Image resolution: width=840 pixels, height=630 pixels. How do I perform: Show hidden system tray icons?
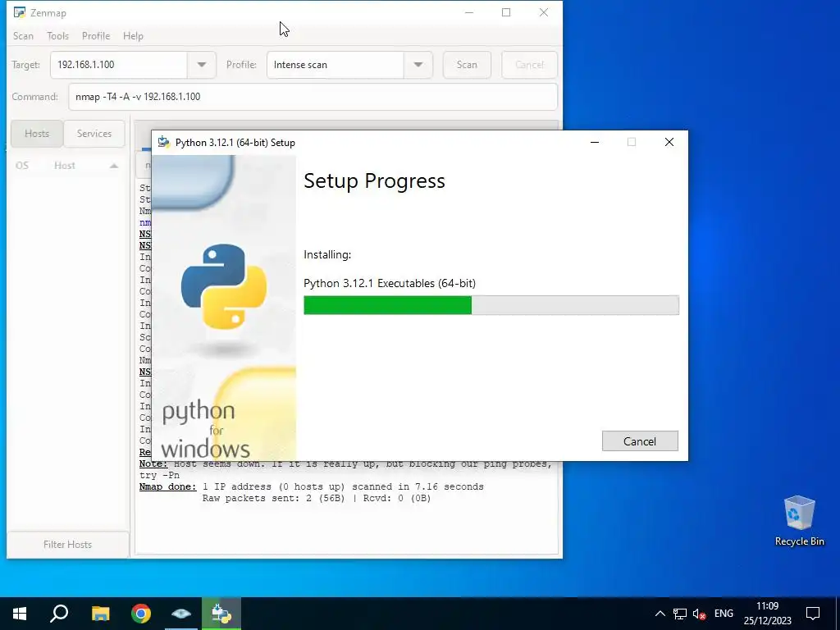click(660, 614)
